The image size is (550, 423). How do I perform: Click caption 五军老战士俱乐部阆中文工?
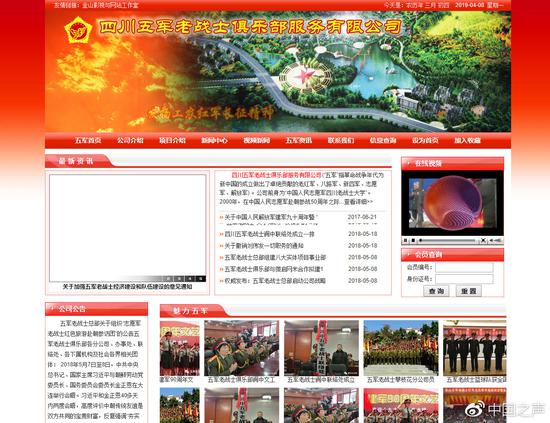242,380
